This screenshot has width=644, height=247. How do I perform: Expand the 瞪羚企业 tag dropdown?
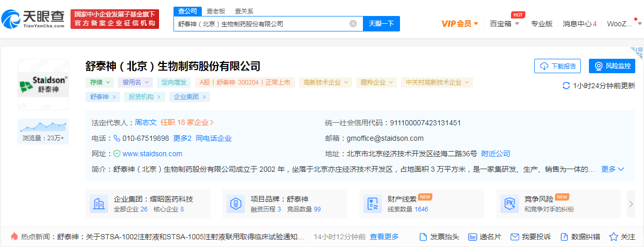pyautogui.click(x=377, y=82)
